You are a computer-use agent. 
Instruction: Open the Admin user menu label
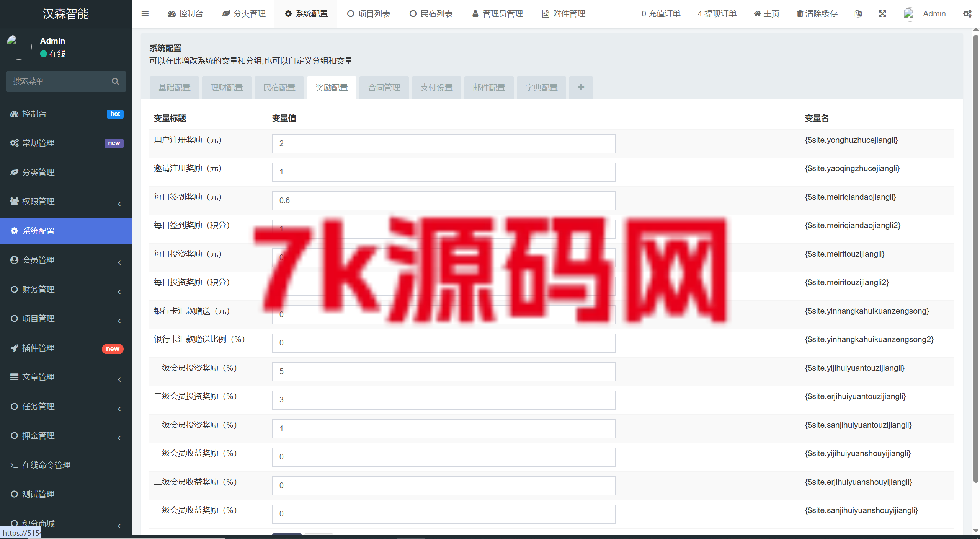[x=934, y=14]
